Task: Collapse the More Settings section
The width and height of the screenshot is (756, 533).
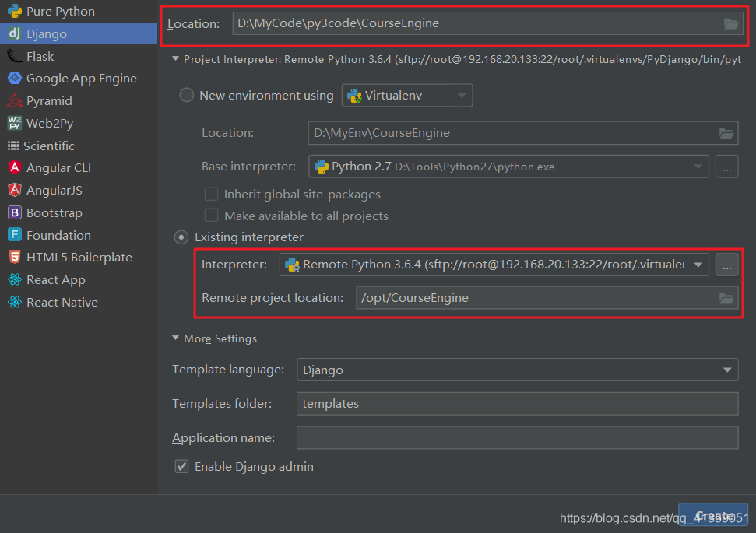Action: click(175, 338)
